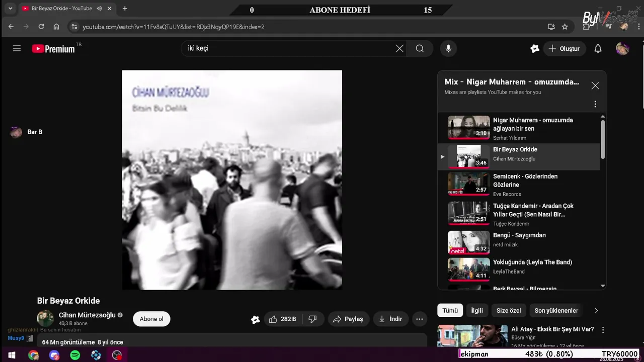Select the Son yüklenenler filter chip
This screenshot has width=644, height=362.
(556, 311)
